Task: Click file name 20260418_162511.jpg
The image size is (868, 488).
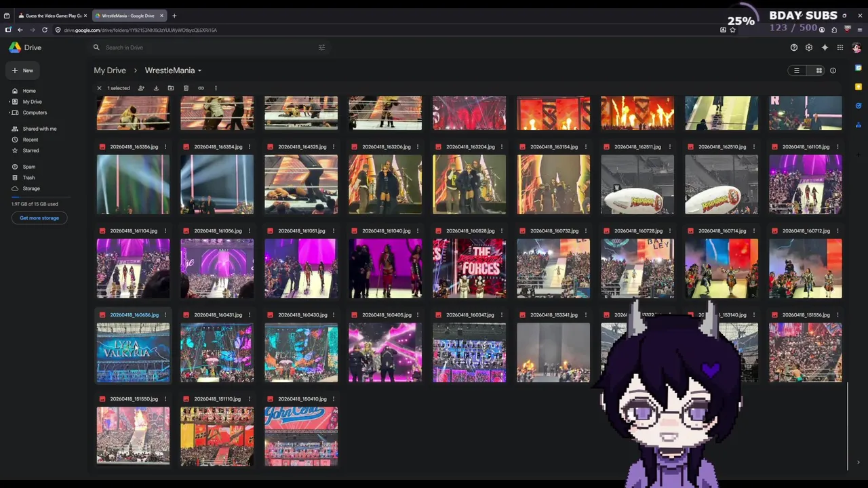Action: 638,147
